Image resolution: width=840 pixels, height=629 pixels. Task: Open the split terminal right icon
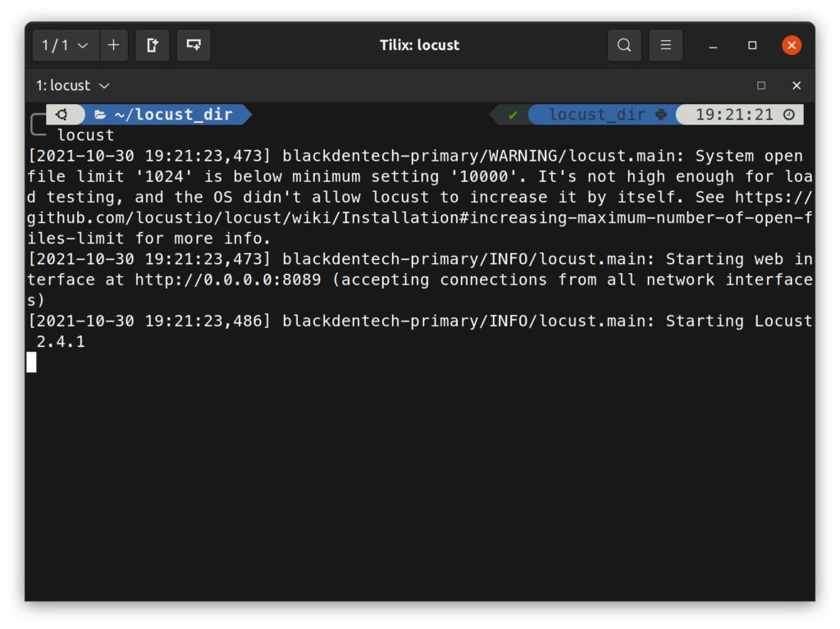152,45
